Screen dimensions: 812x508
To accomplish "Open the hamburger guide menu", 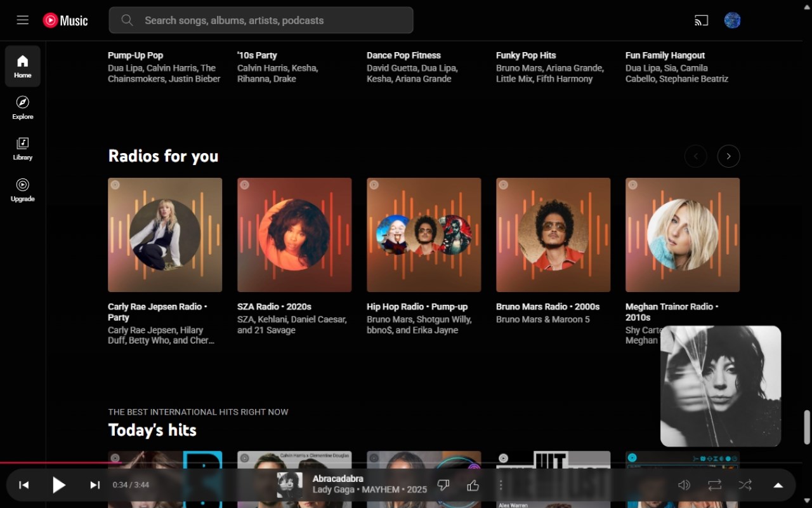I will click(23, 20).
